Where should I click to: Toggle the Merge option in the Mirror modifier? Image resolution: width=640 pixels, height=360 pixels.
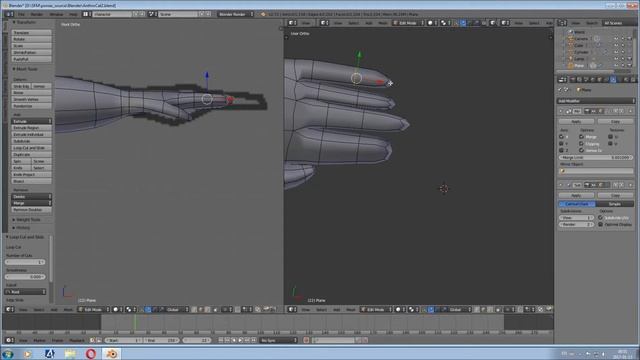(581, 137)
